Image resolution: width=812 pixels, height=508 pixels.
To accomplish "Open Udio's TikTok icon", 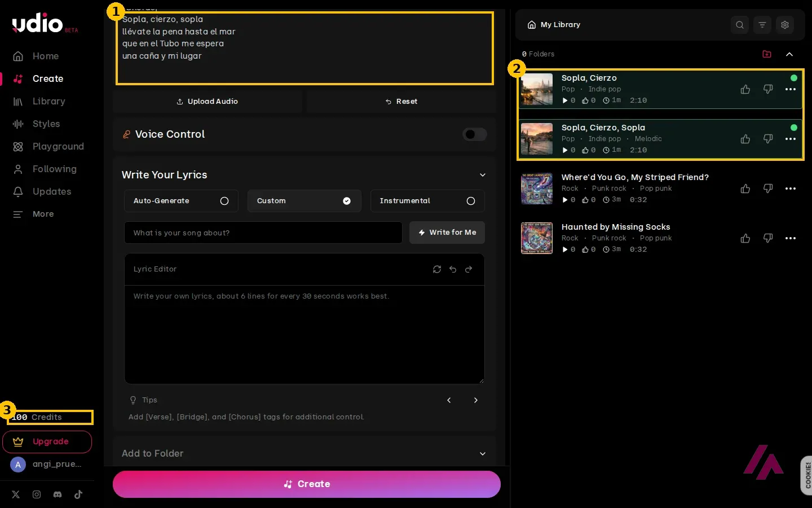I will coord(78,494).
